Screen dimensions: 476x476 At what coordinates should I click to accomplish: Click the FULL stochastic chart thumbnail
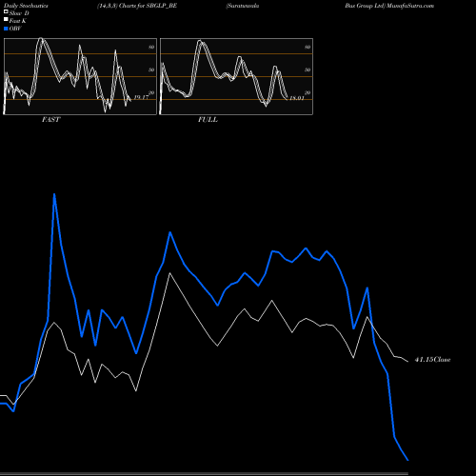pos(236,76)
